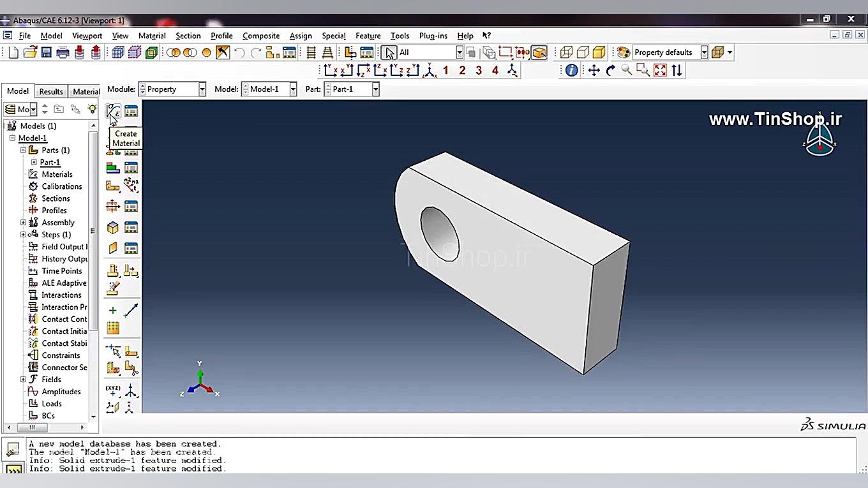The image size is (868, 488).
Task: Activate the Rotate View tool
Action: pyautogui.click(x=610, y=70)
